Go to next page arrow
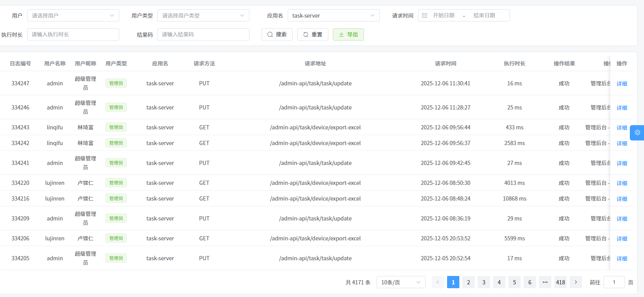This screenshot has height=297, width=644. 575,282
